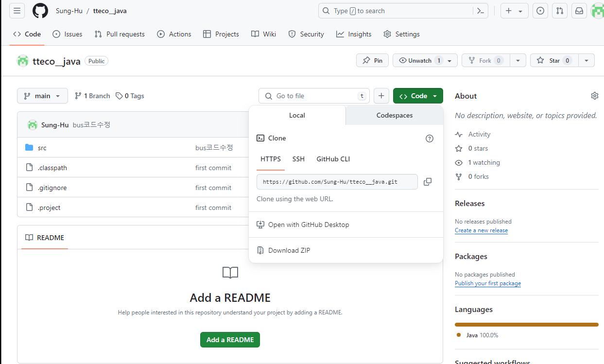Open the Issues repository tab
Image resolution: width=604 pixels, height=364 pixels.
(x=67, y=34)
